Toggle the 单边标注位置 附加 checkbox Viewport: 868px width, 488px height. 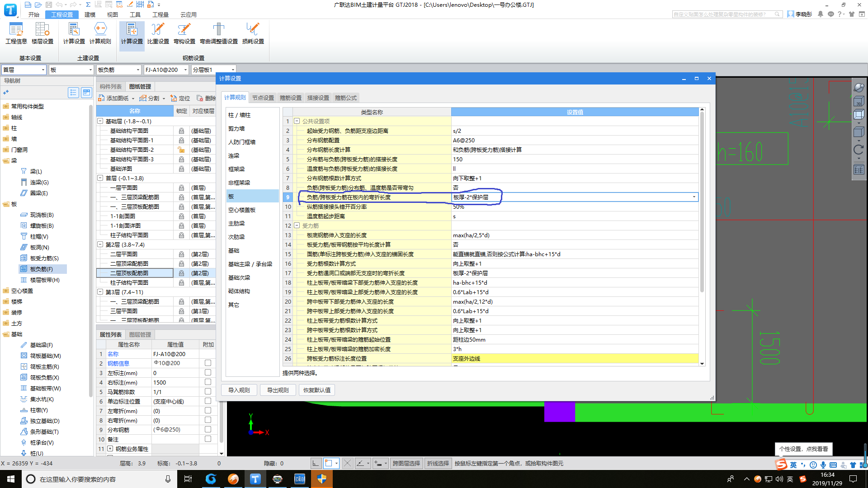click(208, 401)
